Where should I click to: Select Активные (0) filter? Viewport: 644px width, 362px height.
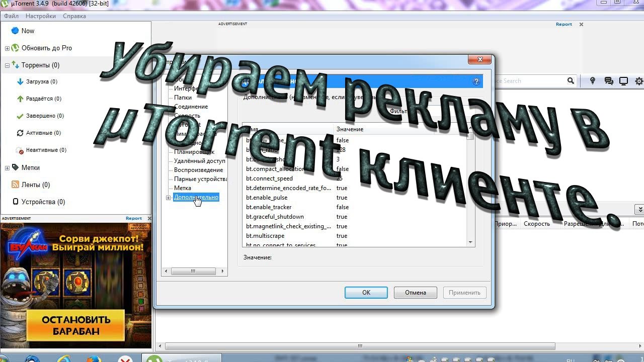click(43, 133)
